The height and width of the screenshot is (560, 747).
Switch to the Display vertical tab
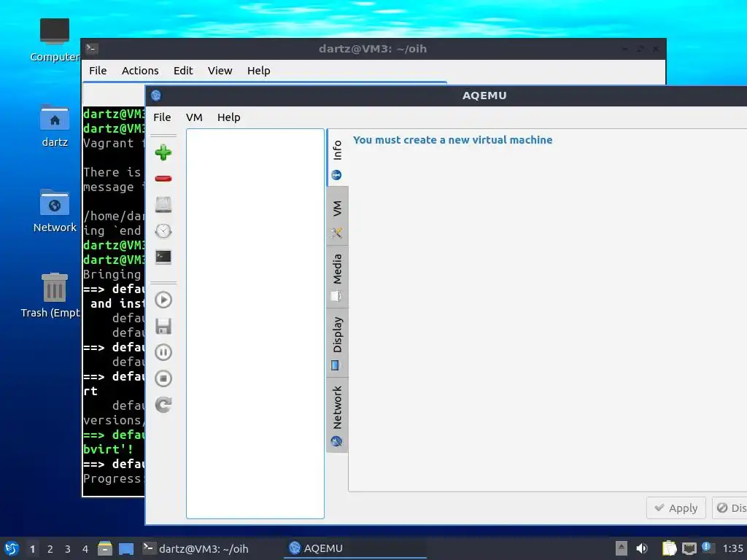point(337,343)
